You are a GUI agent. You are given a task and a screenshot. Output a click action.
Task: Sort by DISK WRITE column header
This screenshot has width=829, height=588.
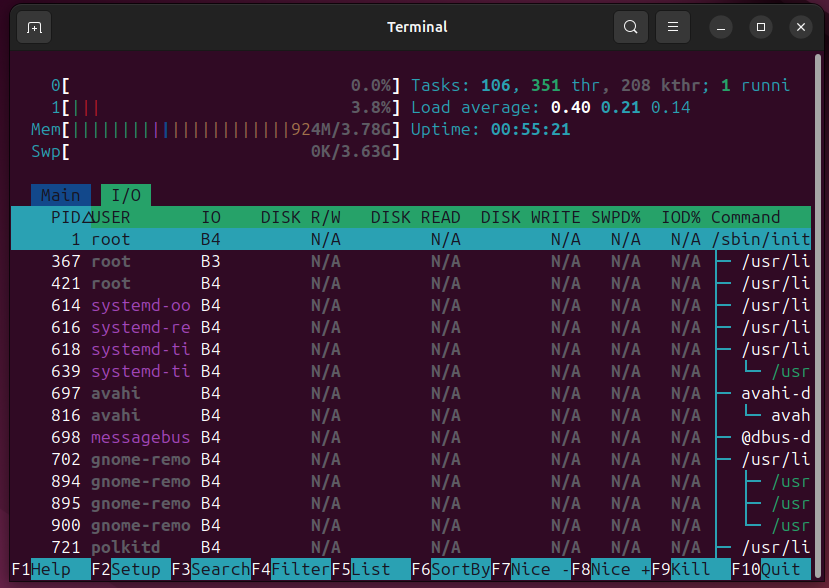pyautogui.click(x=530, y=217)
